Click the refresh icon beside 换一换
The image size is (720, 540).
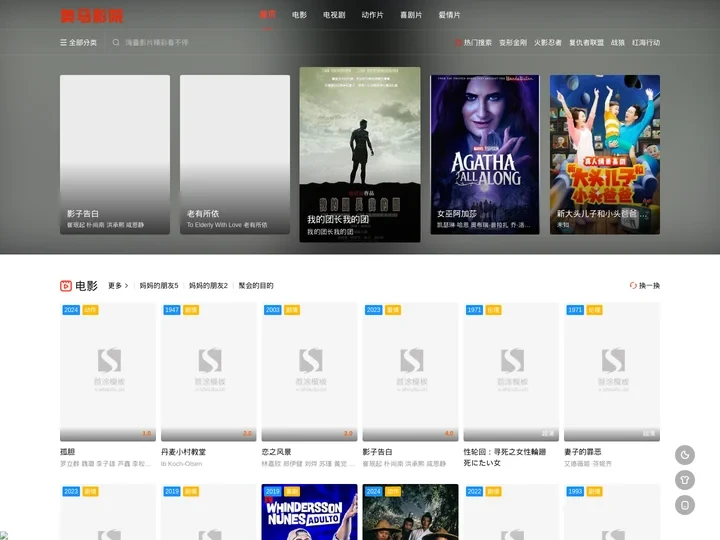(x=633, y=286)
